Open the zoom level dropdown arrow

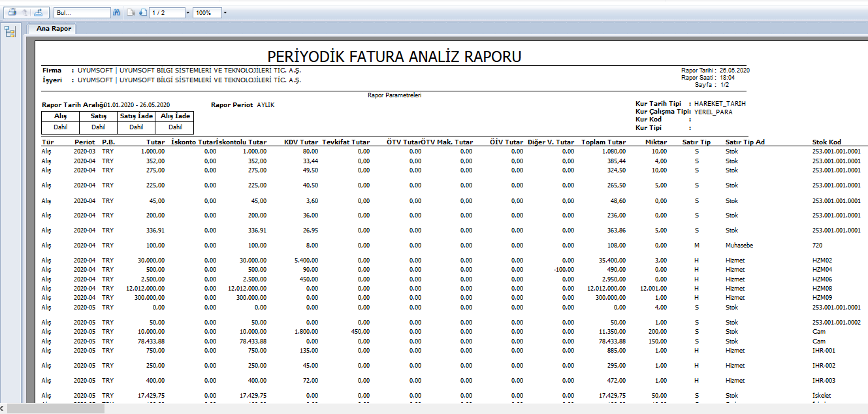click(x=225, y=12)
